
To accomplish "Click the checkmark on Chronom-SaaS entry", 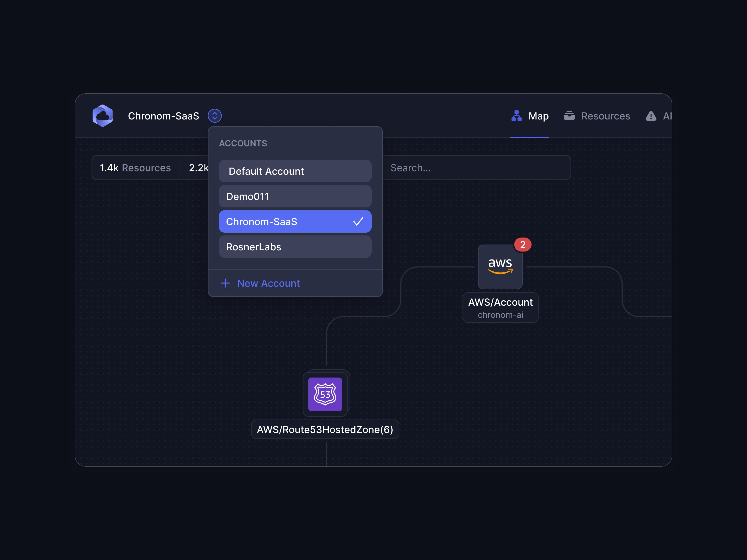I will 358,221.
